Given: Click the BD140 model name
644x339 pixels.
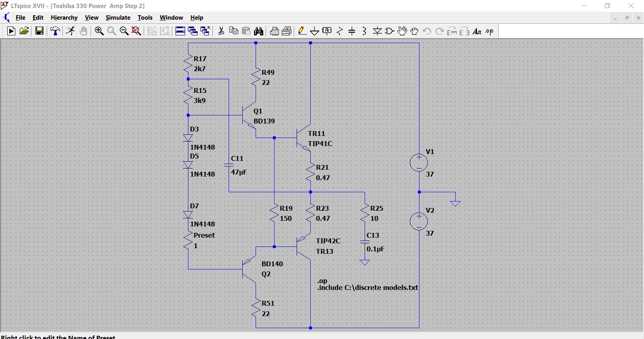Looking at the screenshot, I should (x=272, y=264).
